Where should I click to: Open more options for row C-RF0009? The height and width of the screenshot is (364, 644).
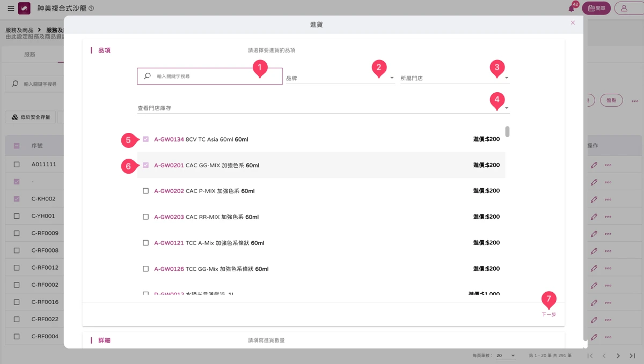pyautogui.click(x=608, y=233)
